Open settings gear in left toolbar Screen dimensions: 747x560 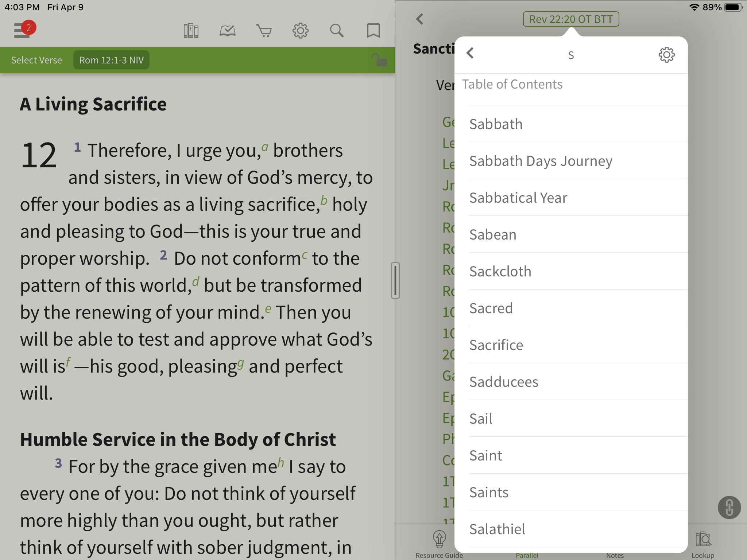click(x=300, y=31)
